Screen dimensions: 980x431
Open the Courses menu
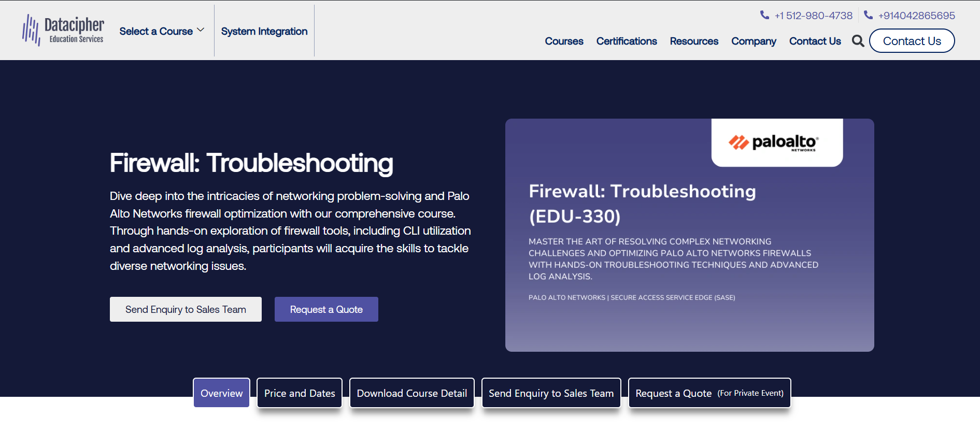coord(564,41)
